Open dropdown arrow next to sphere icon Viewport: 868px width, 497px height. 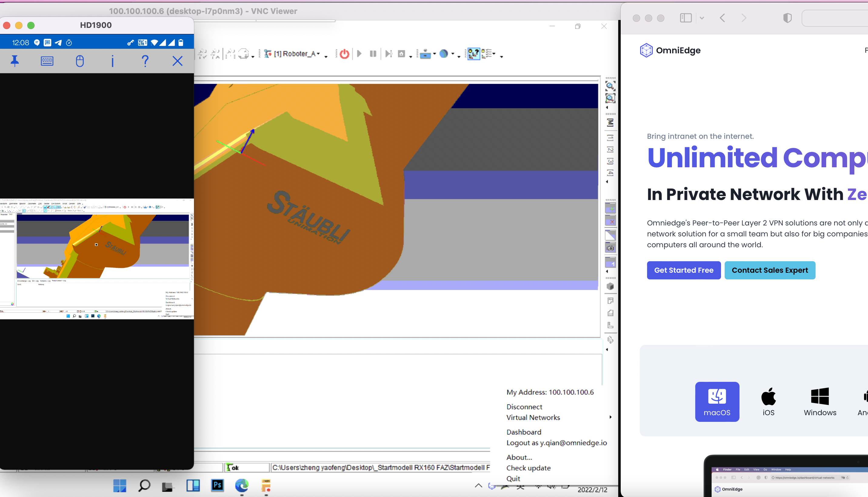(x=452, y=54)
